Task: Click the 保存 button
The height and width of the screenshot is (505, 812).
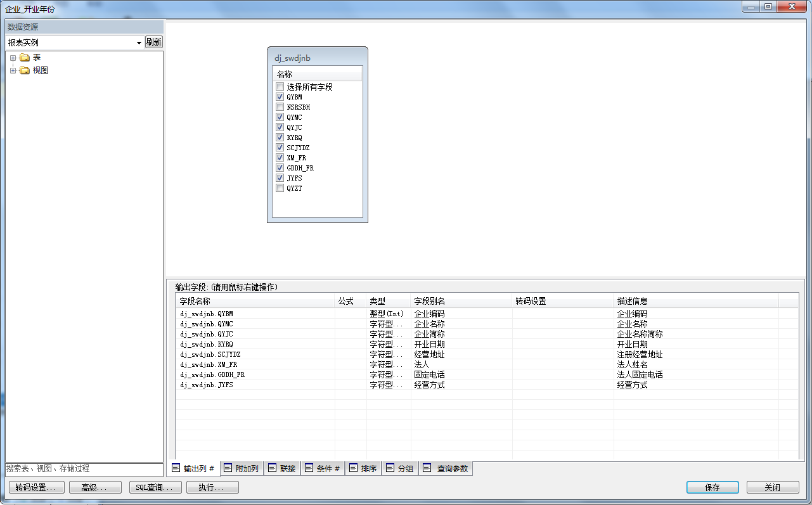Action: point(712,487)
